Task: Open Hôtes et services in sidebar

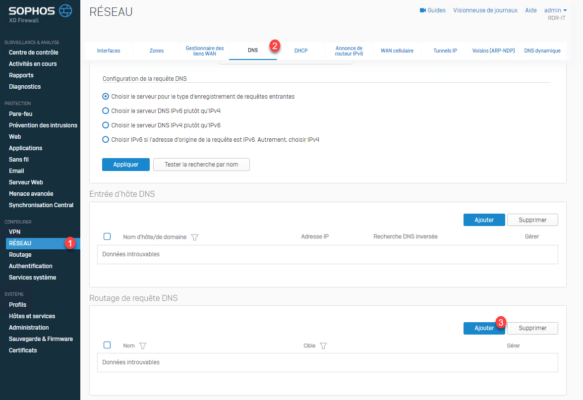Action: click(x=32, y=316)
